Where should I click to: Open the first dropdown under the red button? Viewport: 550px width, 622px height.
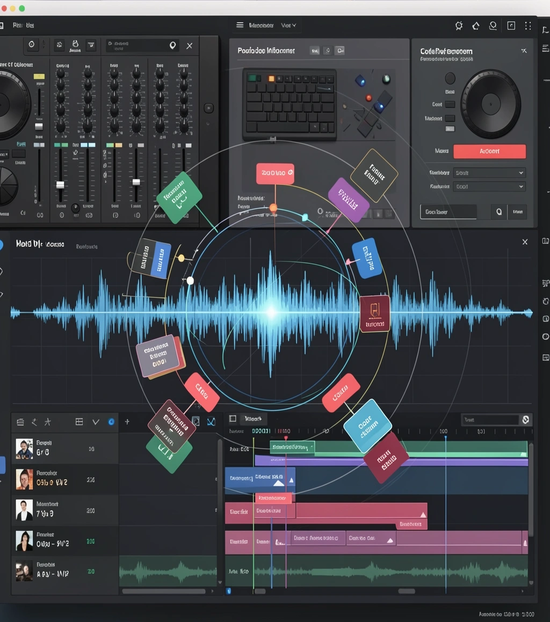coord(489,173)
